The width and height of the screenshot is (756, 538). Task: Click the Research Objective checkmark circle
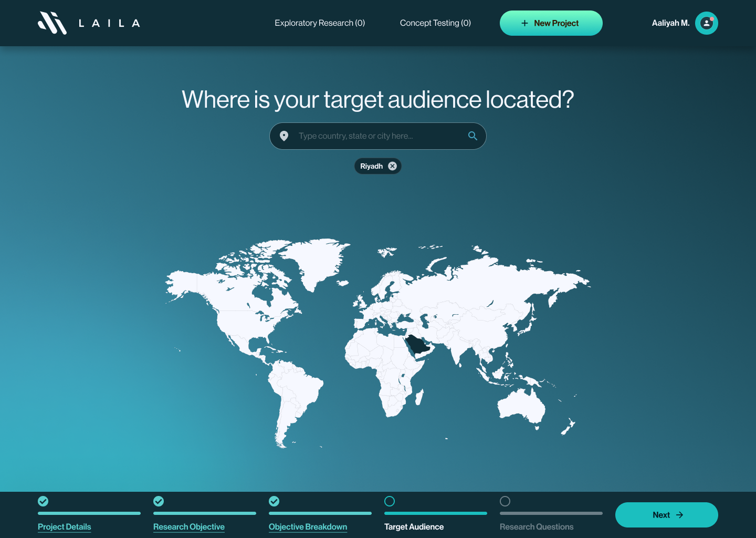tap(159, 501)
